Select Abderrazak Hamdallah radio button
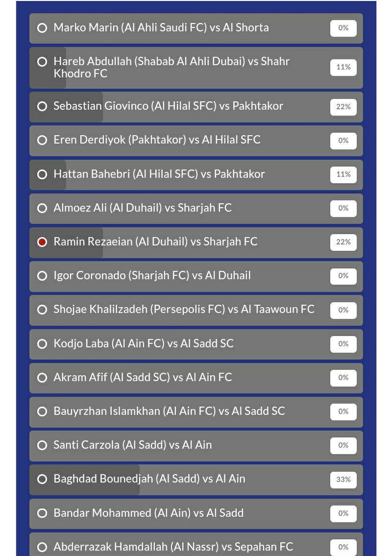Image resolution: width=392 pixels, height=556 pixels. pos(43,547)
